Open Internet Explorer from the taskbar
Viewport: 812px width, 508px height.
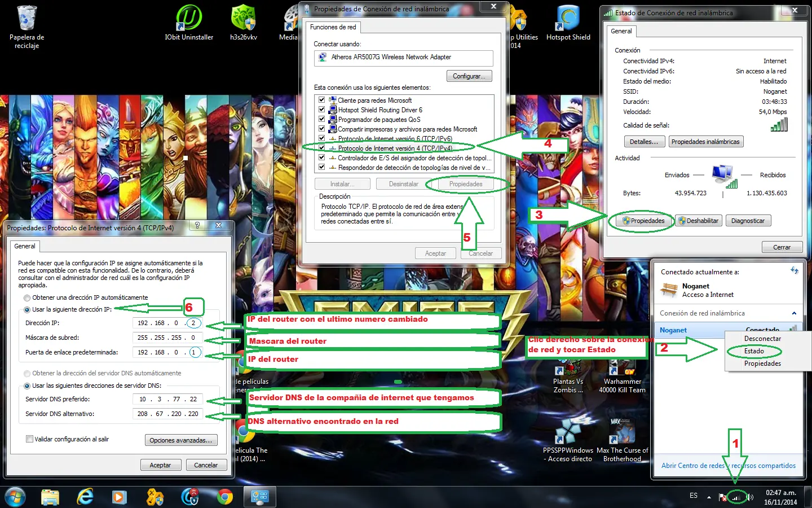[x=85, y=497]
